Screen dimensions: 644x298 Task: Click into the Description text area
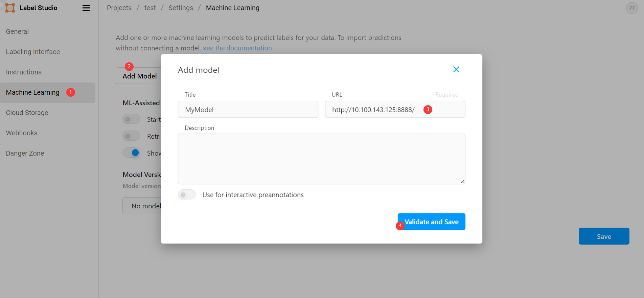tap(322, 159)
